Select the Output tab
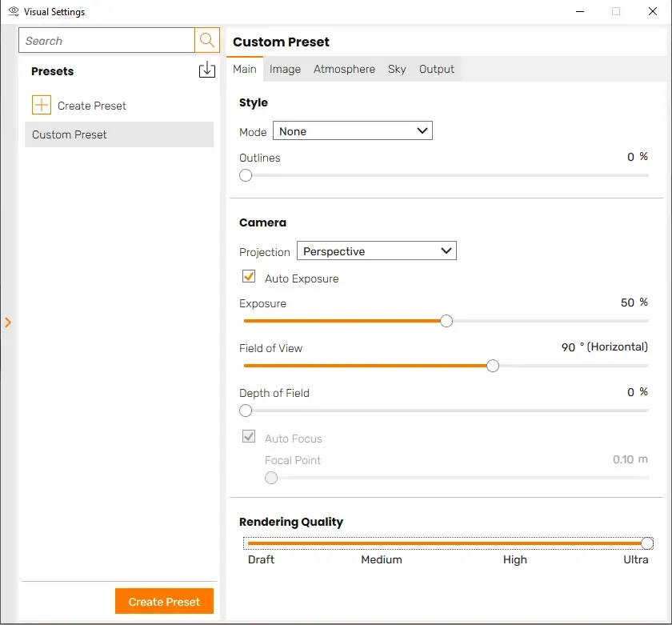Viewport: 672px width, 625px height. point(437,69)
